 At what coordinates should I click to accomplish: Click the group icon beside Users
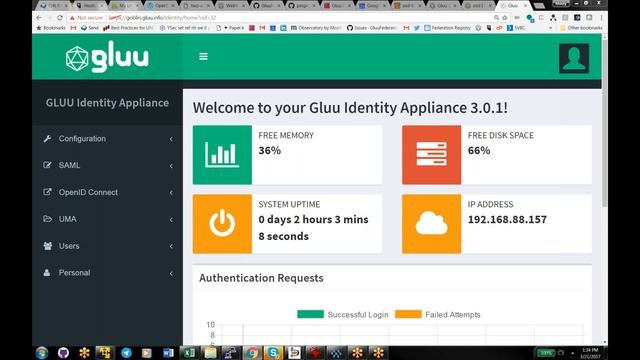pyautogui.click(x=47, y=246)
